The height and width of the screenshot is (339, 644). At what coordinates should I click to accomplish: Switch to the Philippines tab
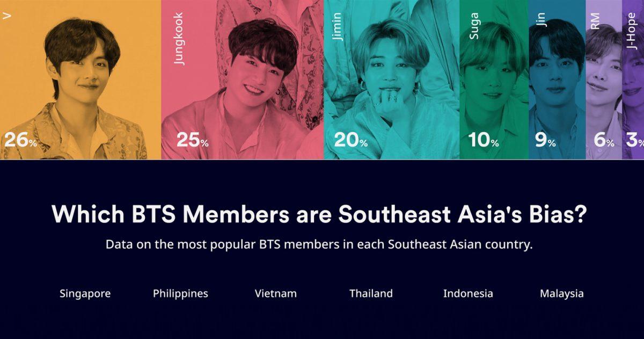pos(180,294)
